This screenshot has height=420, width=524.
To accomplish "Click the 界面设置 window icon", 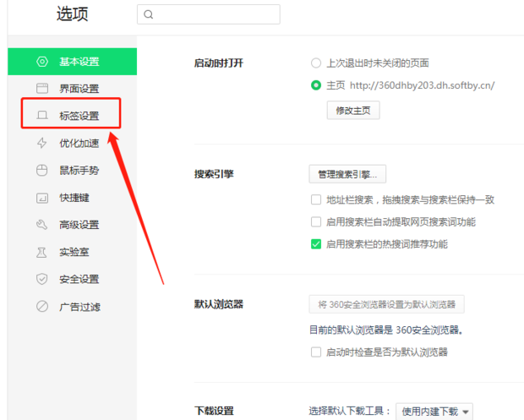I will tap(42, 89).
